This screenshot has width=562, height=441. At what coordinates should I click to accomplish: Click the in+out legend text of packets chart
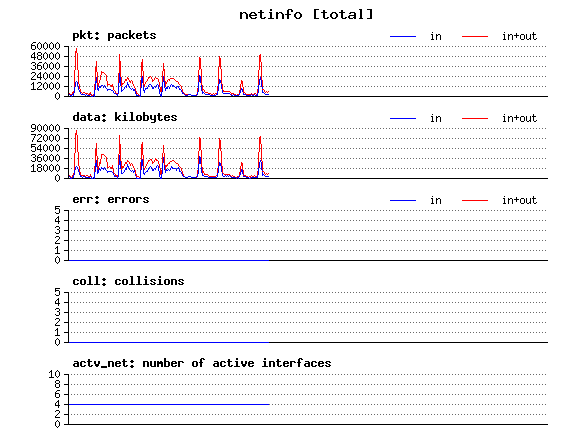(x=519, y=36)
